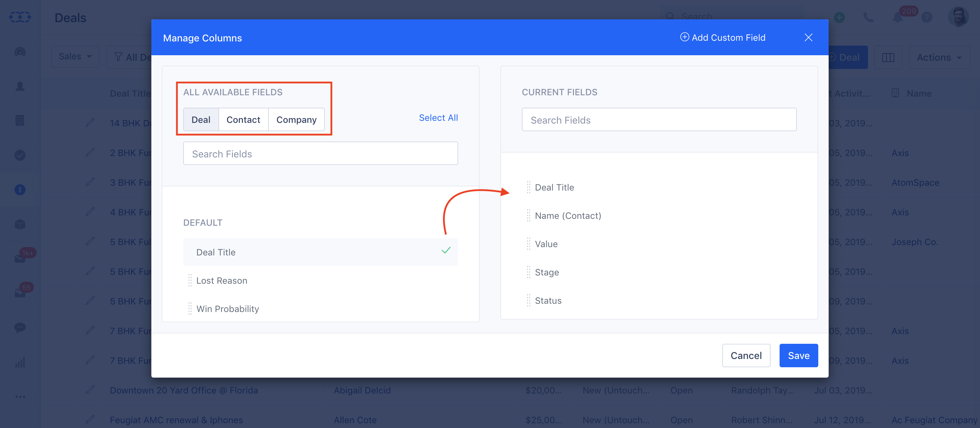The height and width of the screenshot is (428, 980).
Task: Click the current fields Search Fields box
Action: point(659,120)
